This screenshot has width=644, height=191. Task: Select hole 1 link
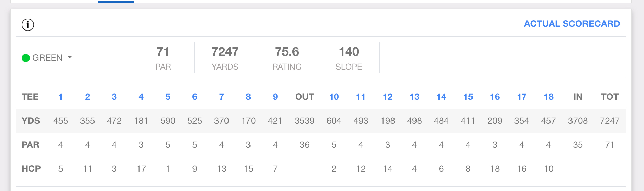[x=60, y=97]
